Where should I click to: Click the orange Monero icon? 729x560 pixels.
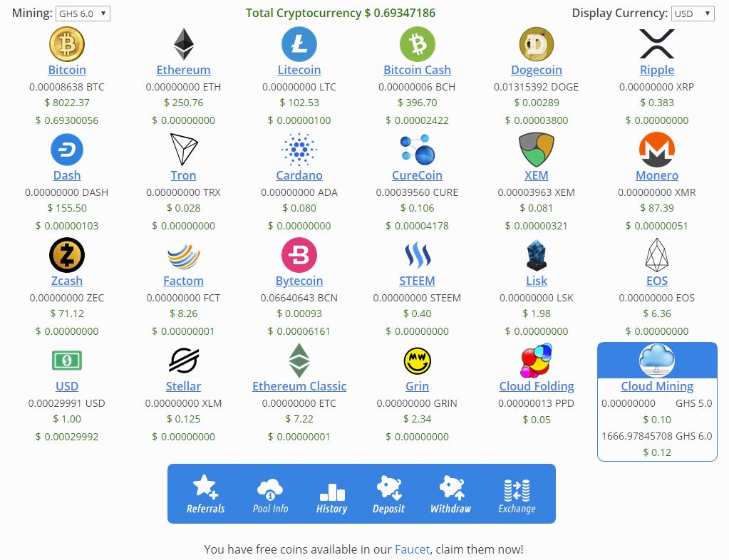pyautogui.click(x=656, y=150)
